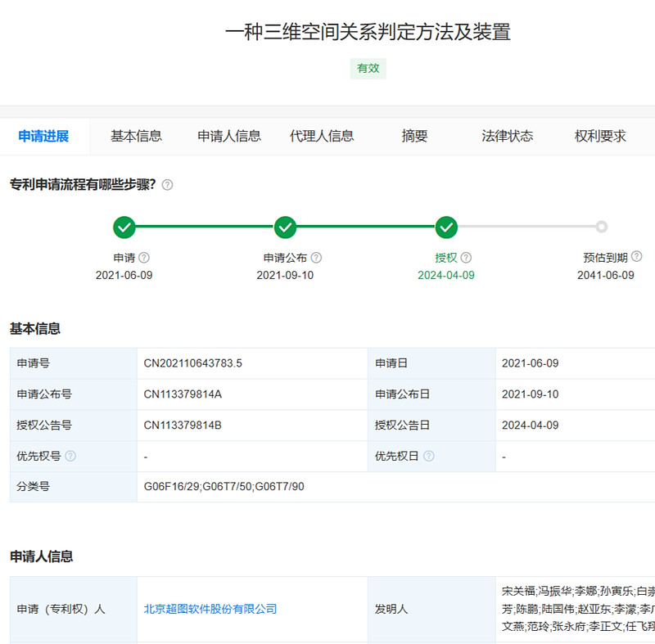Click the question mark beside 申请公布
Viewport: 655px width, 644px height.
point(315,256)
